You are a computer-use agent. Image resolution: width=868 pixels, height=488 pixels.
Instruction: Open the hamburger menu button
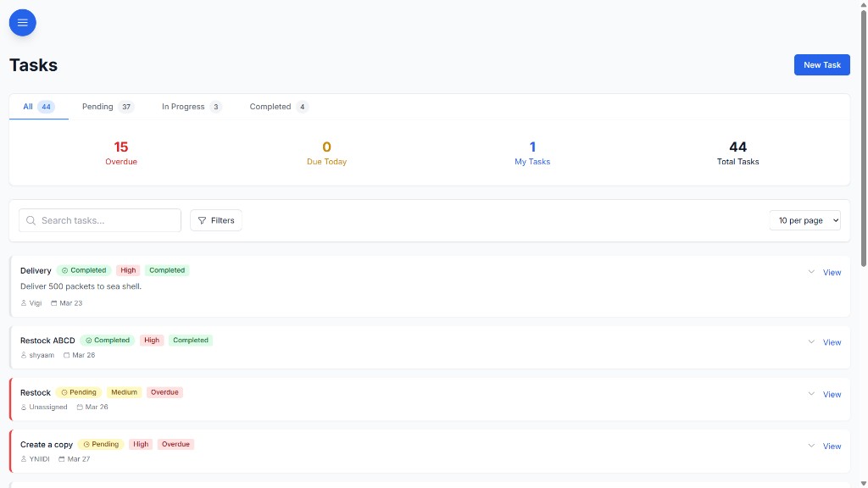click(x=23, y=23)
